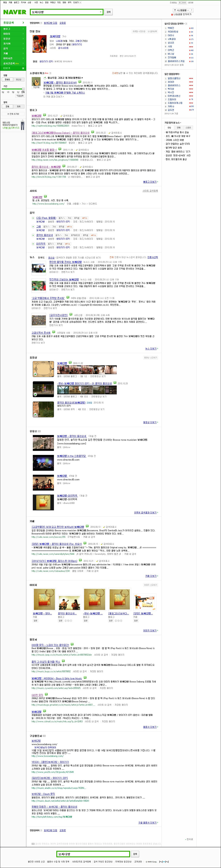Open image result [양양] 보싸다방
The height and width of the screenshot is (868, 221).
point(145,602)
